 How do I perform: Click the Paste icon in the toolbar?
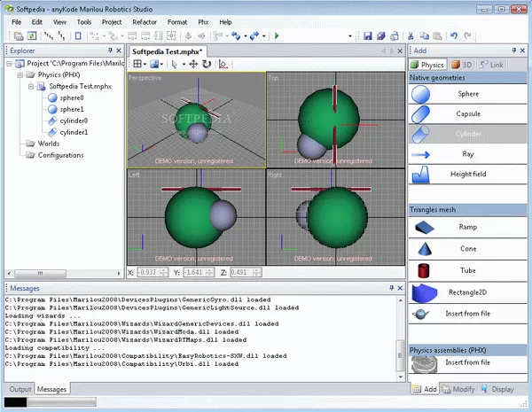point(437,35)
